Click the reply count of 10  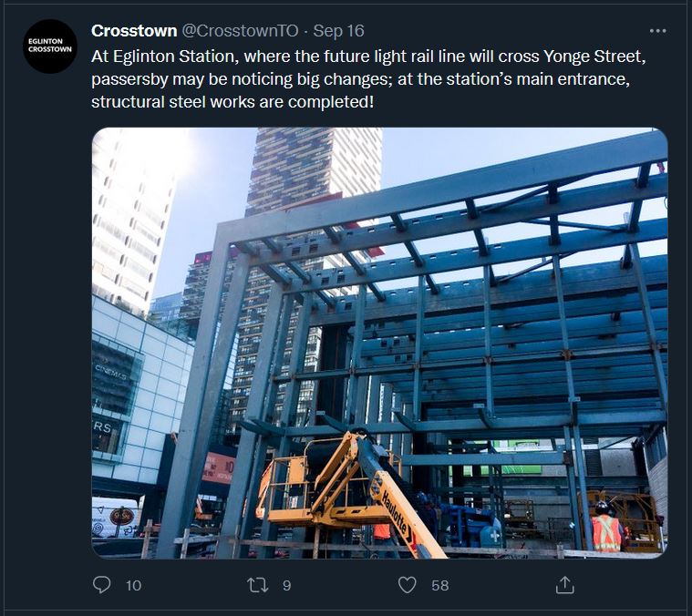click(133, 586)
